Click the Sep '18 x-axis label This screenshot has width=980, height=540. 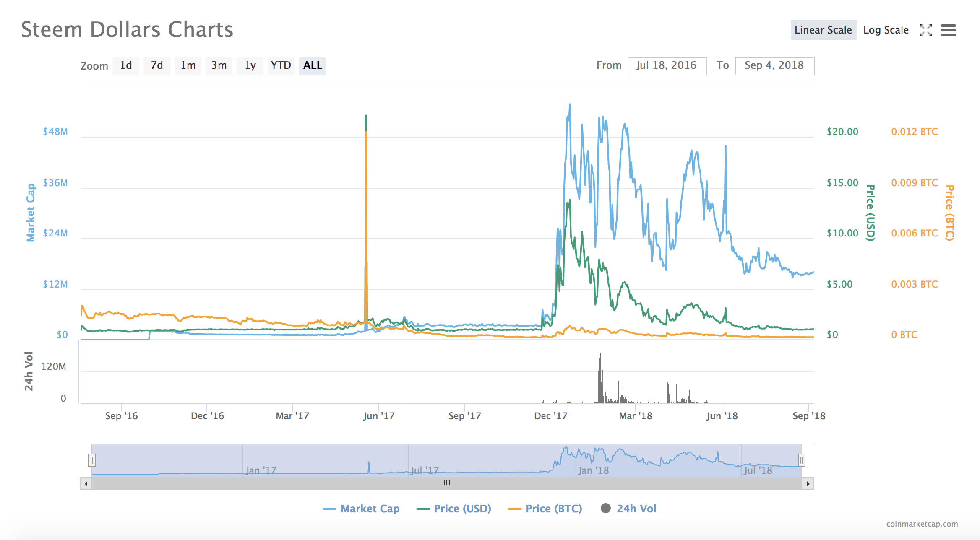809,416
